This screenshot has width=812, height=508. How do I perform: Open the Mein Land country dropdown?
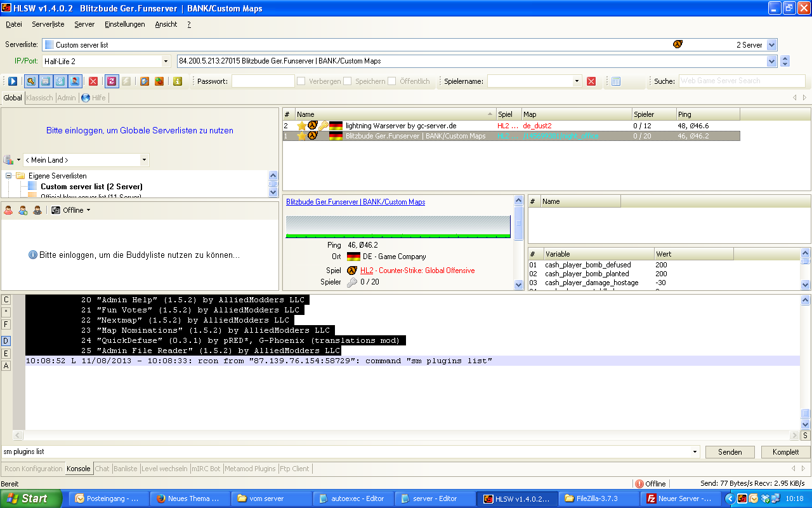(144, 160)
